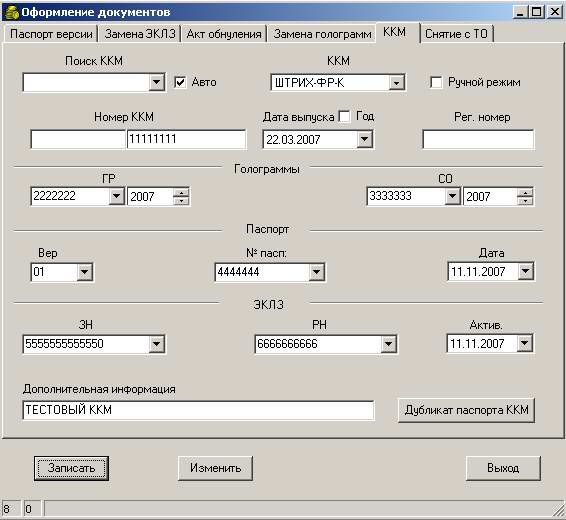Check the Год checkbox

pyautogui.click(x=344, y=117)
